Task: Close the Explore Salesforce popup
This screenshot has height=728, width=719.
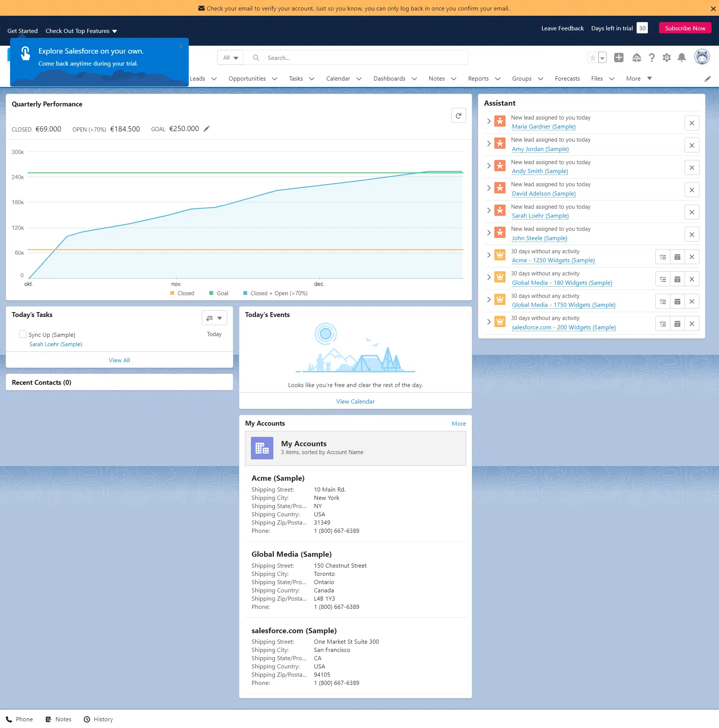Action: point(181,46)
